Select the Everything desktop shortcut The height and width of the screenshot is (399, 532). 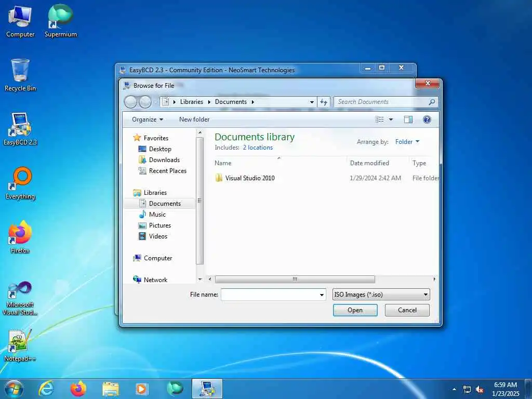pos(20,183)
